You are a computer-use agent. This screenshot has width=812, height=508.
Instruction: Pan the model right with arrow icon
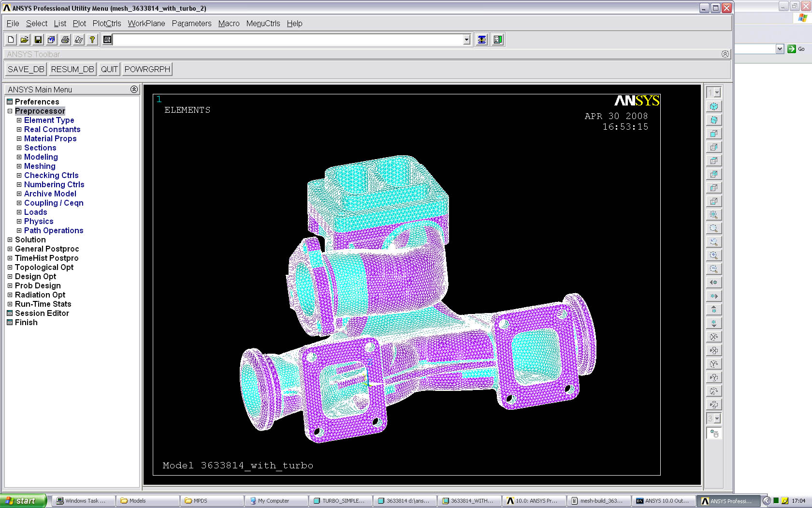[714, 296]
